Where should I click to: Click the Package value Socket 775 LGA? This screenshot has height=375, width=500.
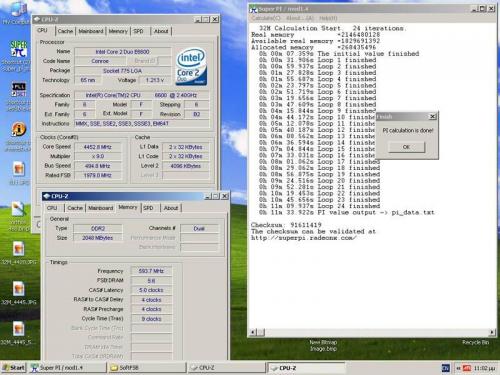tap(123, 71)
